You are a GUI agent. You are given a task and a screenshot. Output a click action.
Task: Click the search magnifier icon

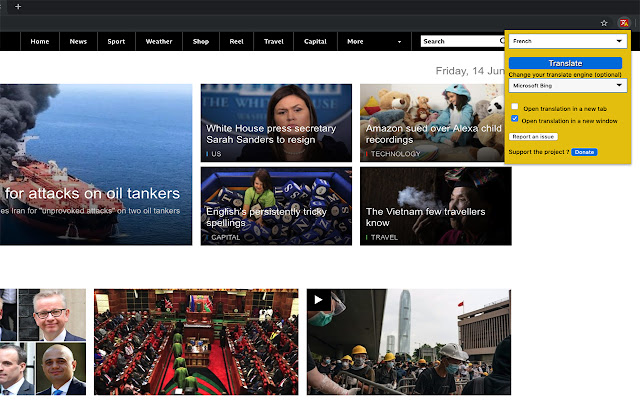tap(502, 41)
